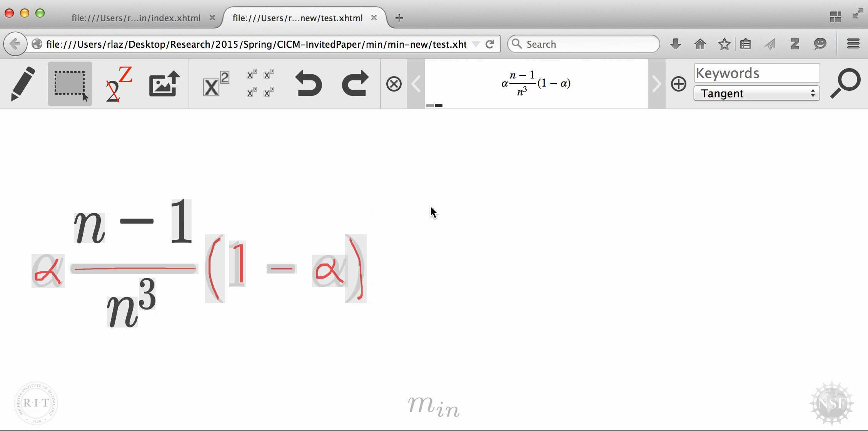Click the single x-squared parse icon
The image size is (868, 431).
215,84
